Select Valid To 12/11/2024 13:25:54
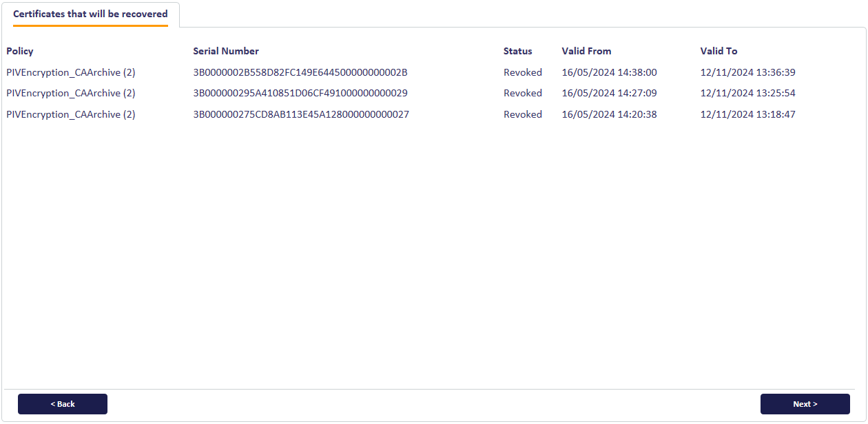 pyautogui.click(x=748, y=93)
